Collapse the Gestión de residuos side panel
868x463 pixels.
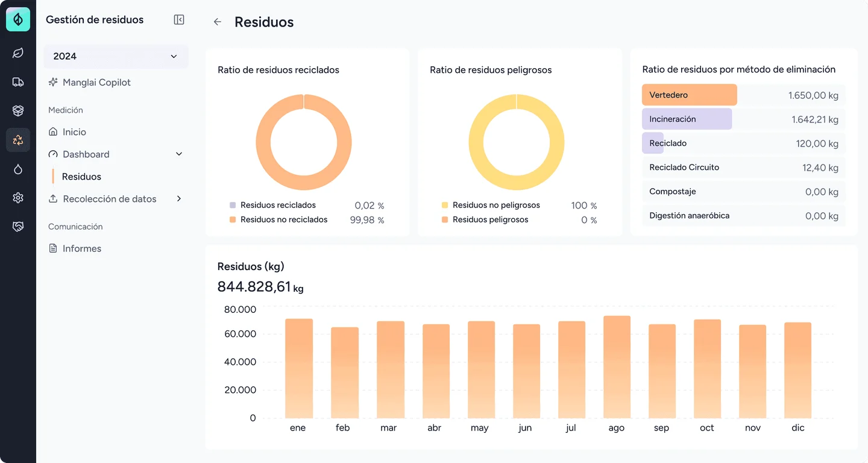point(179,20)
